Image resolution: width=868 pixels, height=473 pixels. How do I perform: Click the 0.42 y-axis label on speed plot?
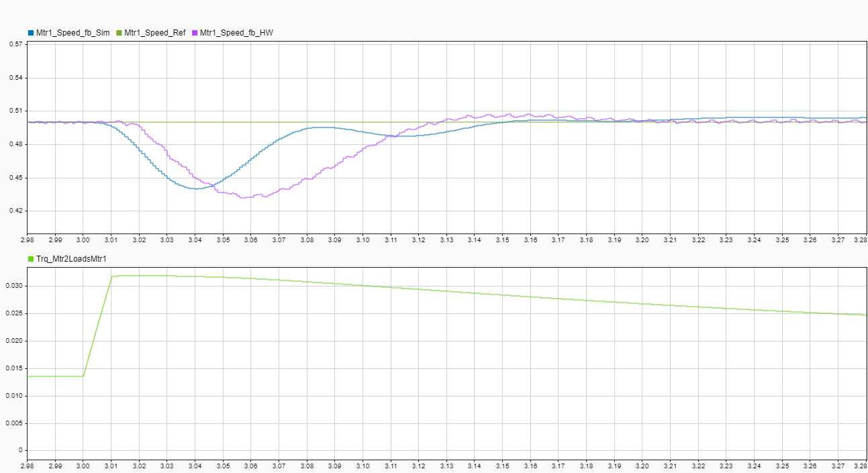pos(15,211)
